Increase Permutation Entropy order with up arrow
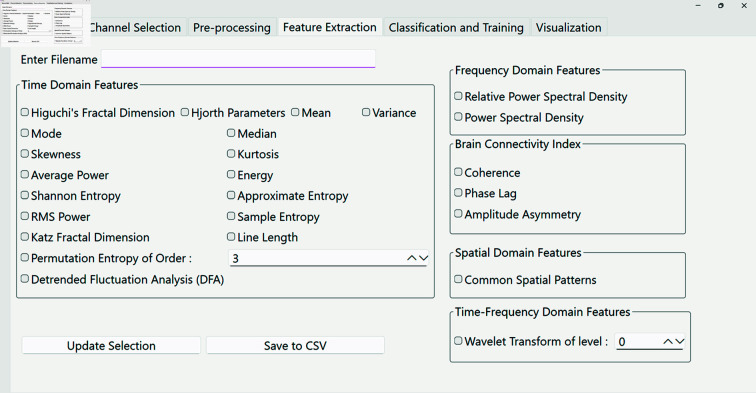This screenshot has width=756, height=393. pos(411,258)
